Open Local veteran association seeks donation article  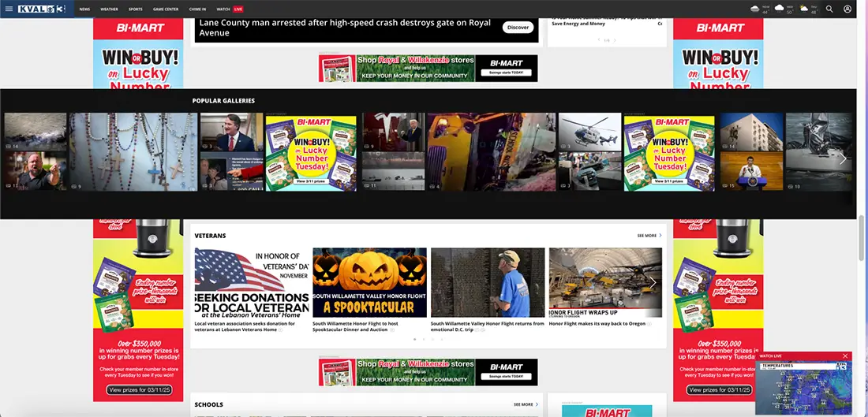click(245, 326)
